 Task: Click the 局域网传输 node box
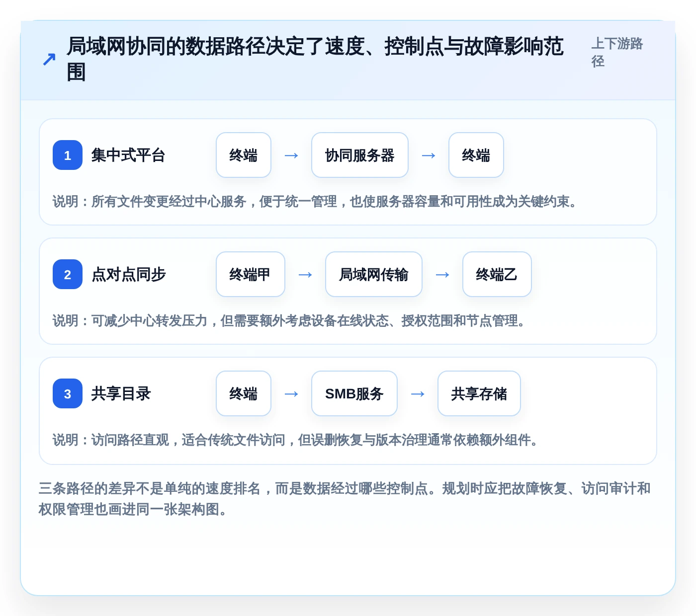pyautogui.click(x=374, y=274)
